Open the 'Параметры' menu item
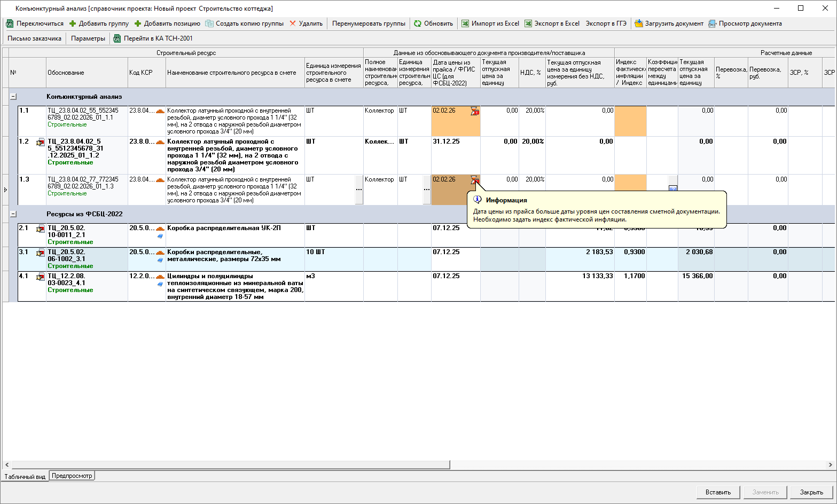 [88, 38]
